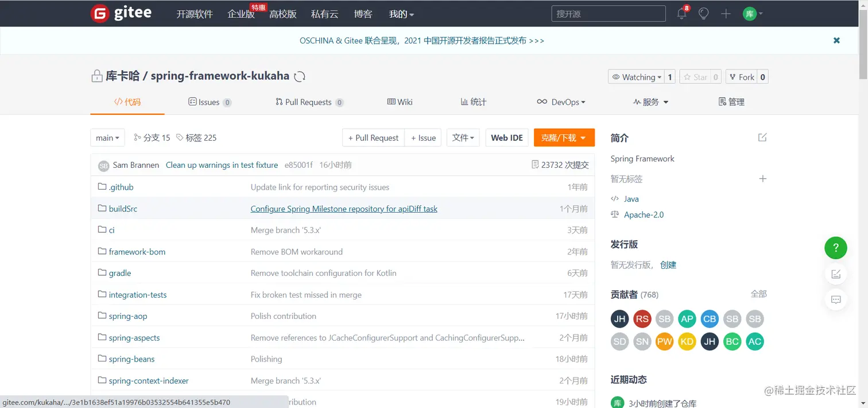The image size is (868, 408).
Task: Click the floating edit feedback icon
Action: [x=836, y=274]
